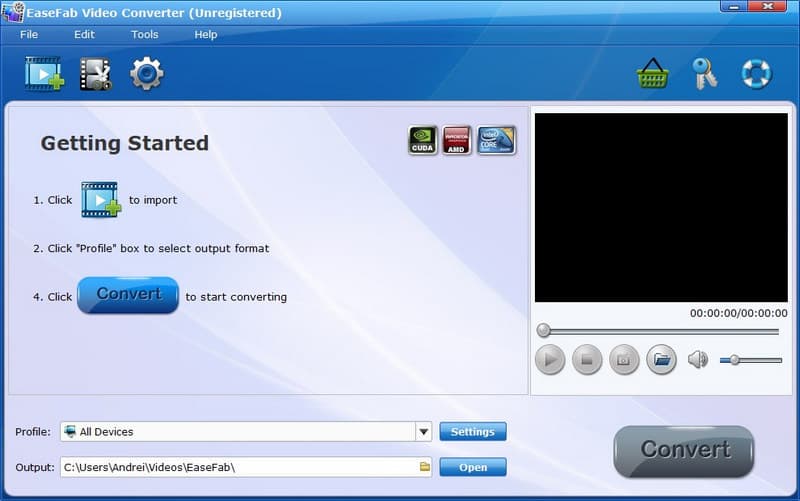
Task: Mute audio with the speaker icon
Action: pos(697,360)
